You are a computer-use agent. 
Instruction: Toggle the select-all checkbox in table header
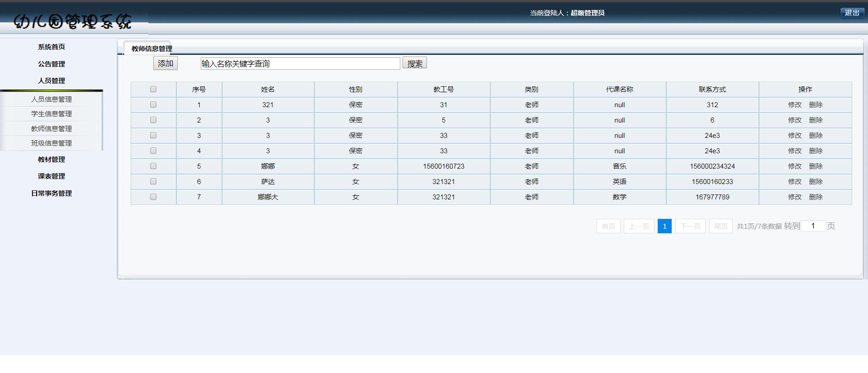tap(153, 90)
